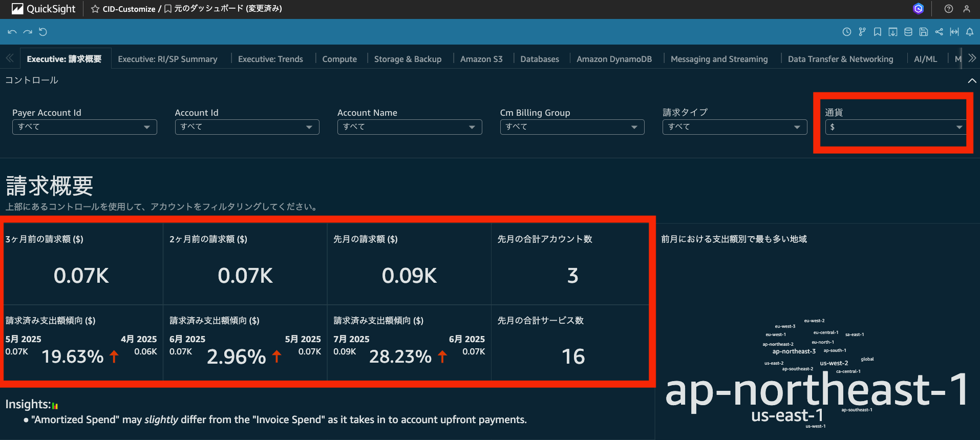Click the 2.96% spend trend value
This screenshot has height=440, width=980.
coord(237,357)
